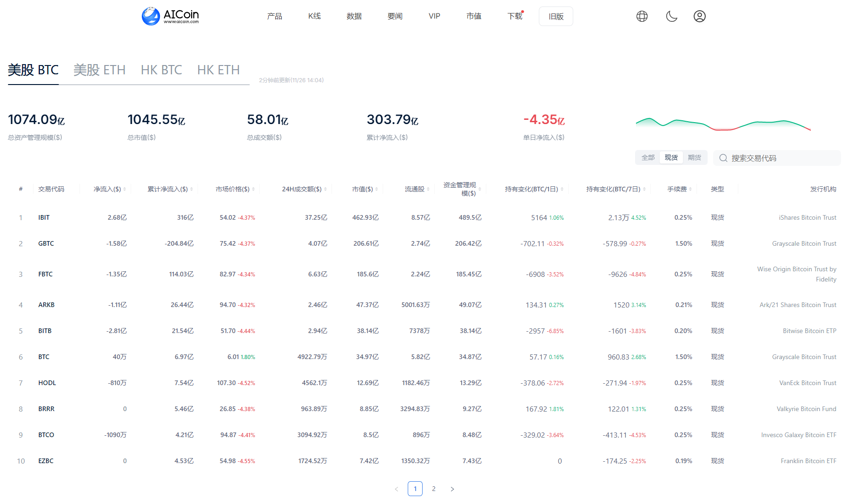Open the 产品 menu
Viewport: 848px width, 504px height.
[274, 16]
